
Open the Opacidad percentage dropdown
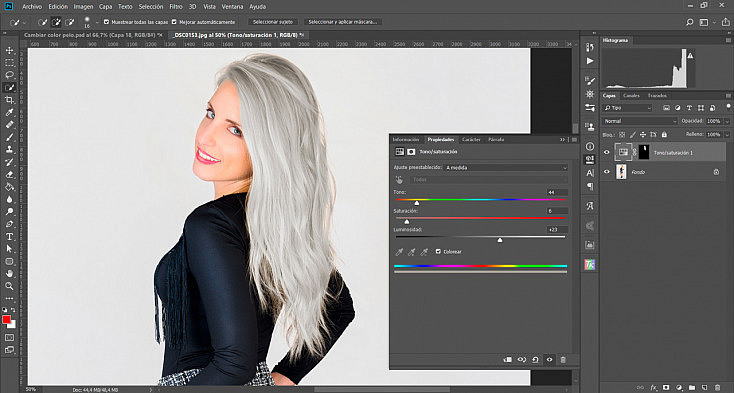pyautogui.click(x=716, y=121)
